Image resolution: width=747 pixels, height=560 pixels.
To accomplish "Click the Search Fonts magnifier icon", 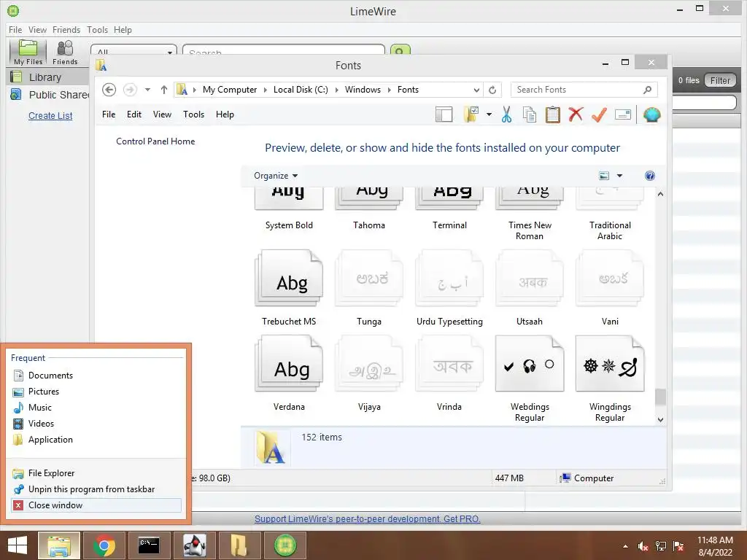I will pyautogui.click(x=648, y=90).
